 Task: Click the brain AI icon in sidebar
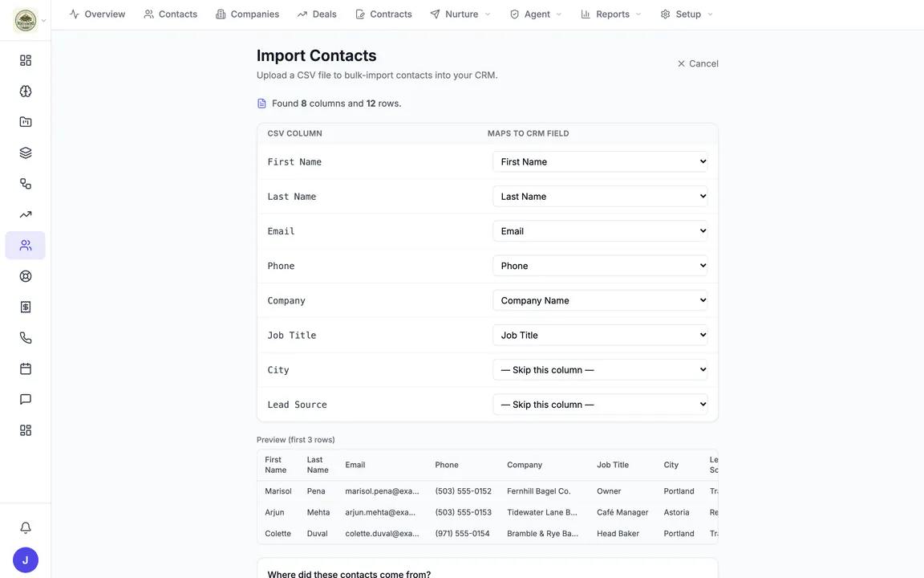pyautogui.click(x=26, y=92)
